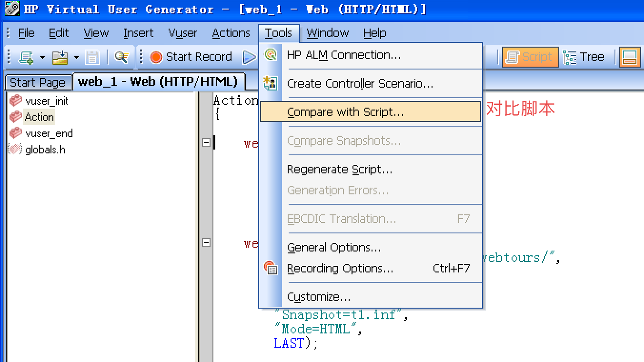Viewport: 644px width, 362px height.
Task: Open the Help menu
Action: 374,33
